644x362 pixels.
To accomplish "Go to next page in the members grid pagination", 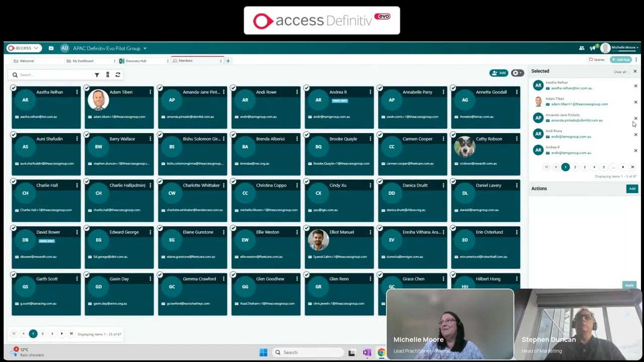I will point(62,334).
